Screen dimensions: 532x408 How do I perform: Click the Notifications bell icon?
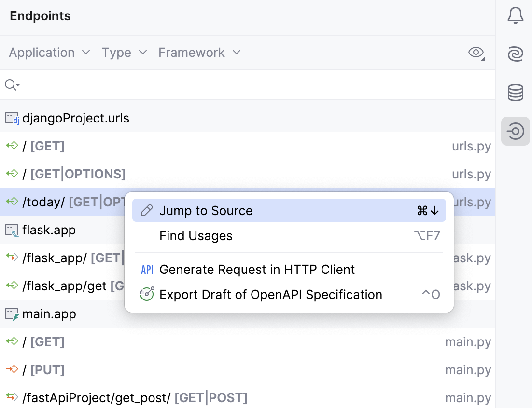[x=516, y=15]
